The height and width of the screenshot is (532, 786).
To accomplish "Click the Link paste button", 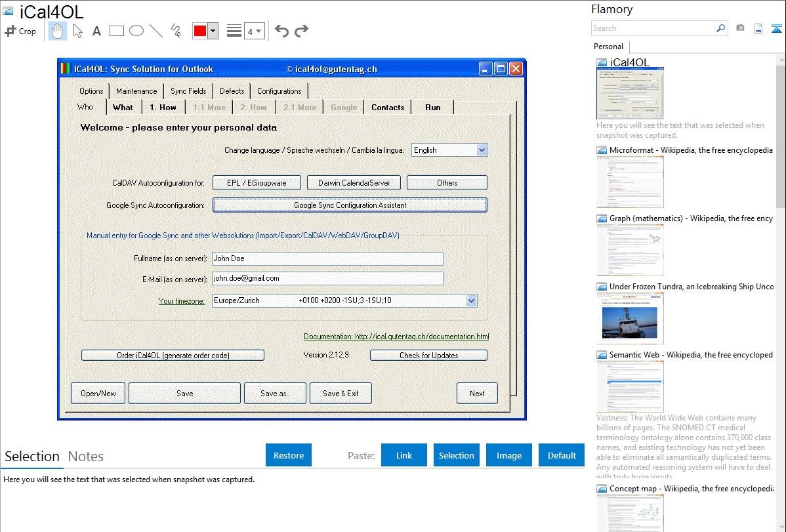I will click(x=404, y=455).
